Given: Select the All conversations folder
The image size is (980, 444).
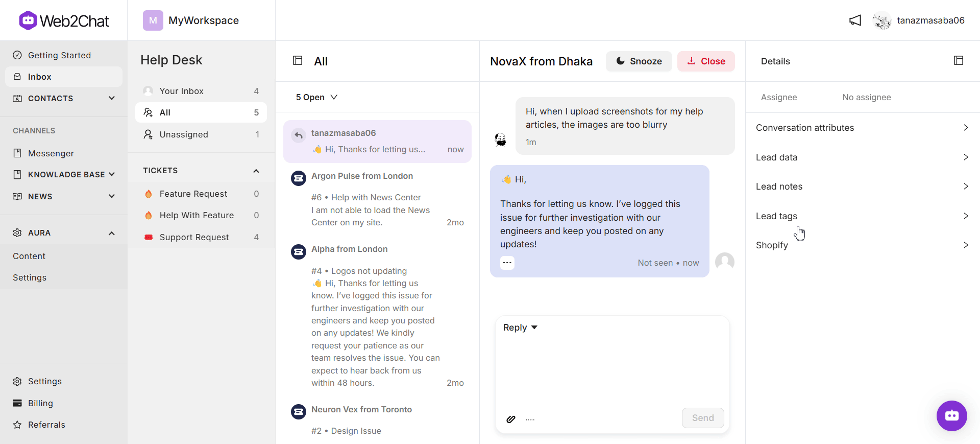Looking at the screenshot, I should pos(201,112).
